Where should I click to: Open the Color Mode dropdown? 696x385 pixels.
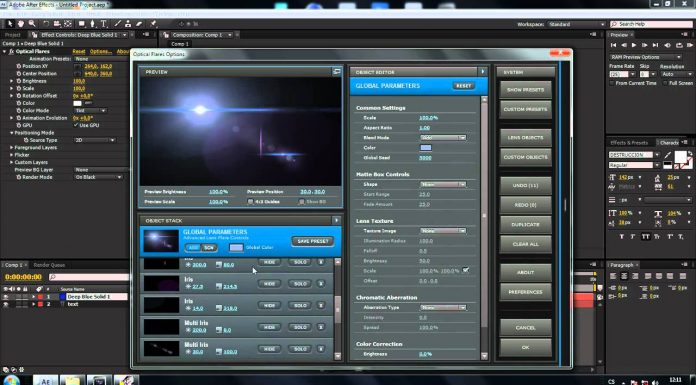90,111
